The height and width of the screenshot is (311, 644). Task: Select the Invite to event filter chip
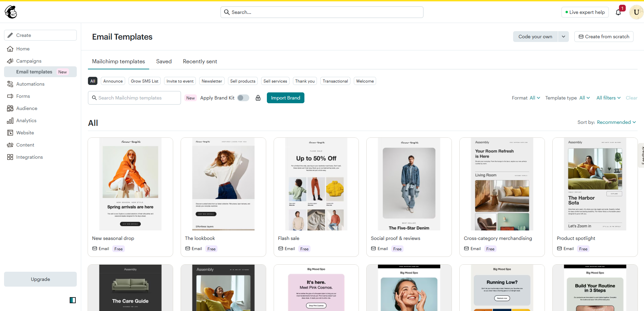click(180, 81)
